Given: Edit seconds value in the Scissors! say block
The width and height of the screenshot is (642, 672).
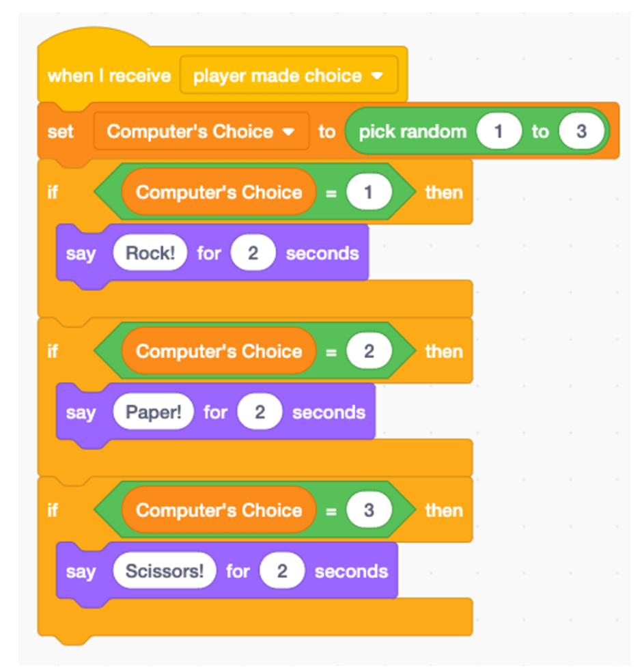Looking at the screenshot, I should 281,572.
